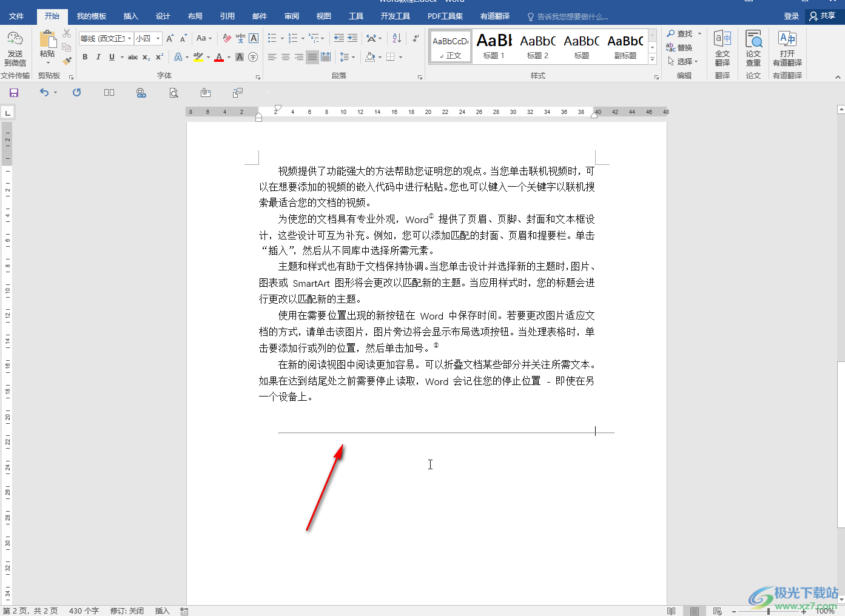Apply the 副标题 subtitle style
Screen dimensions: 845x616
tap(625, 46)
